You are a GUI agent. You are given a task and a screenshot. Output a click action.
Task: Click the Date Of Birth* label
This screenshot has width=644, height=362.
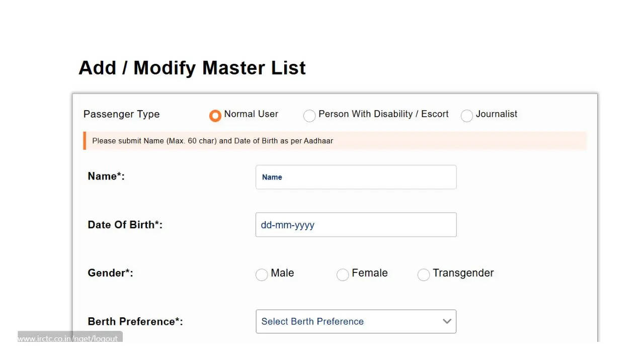point(125,225)
